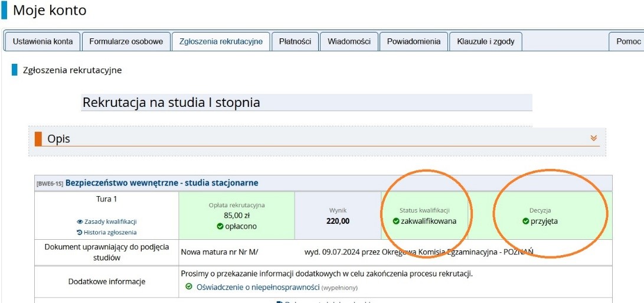Open the Oświadczenie o niepełnosprawności form link
The width and height of the screenshot is (644, 303).
click(257, 287)
